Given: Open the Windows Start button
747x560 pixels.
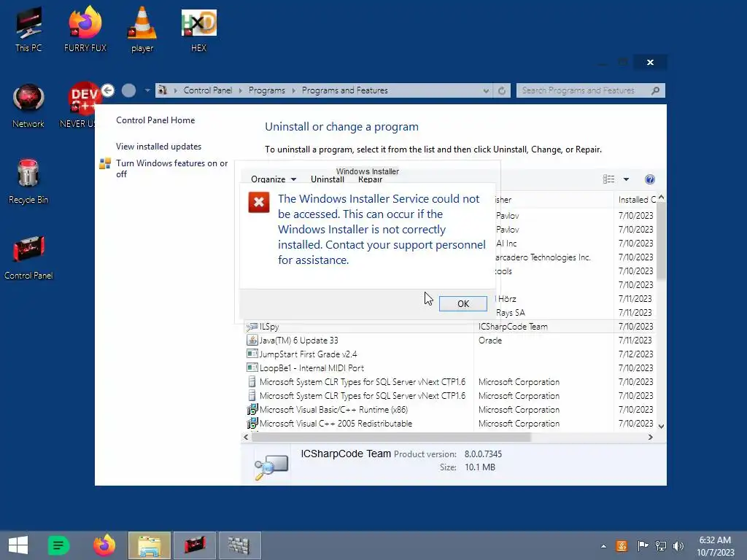Looking at the screenshot, I should pyautogui.click(x=18, y=545).
